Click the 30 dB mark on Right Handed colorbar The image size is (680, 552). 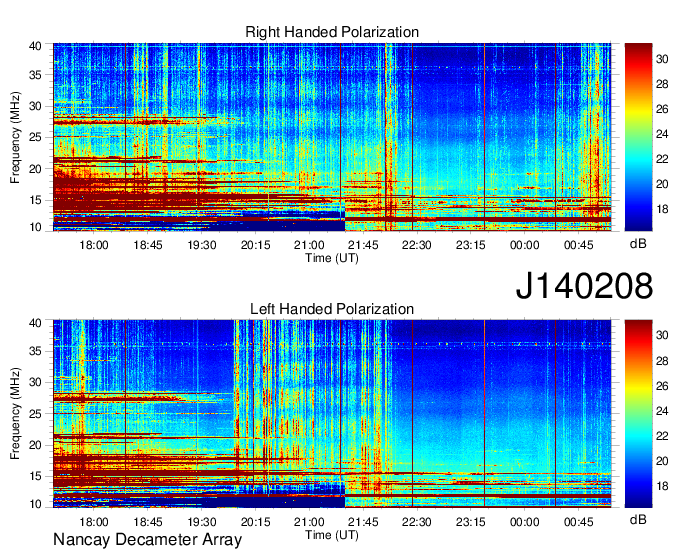(662, 59)
